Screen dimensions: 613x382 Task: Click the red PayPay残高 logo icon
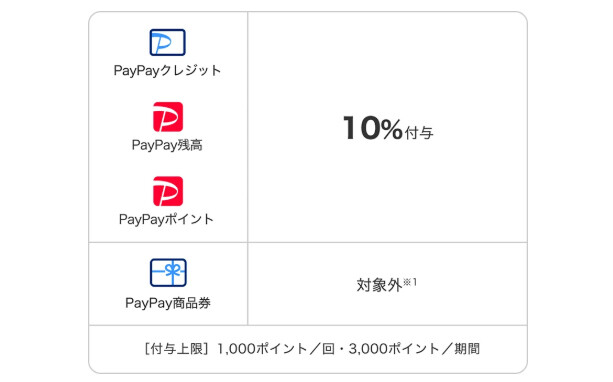tap(168, 117)
